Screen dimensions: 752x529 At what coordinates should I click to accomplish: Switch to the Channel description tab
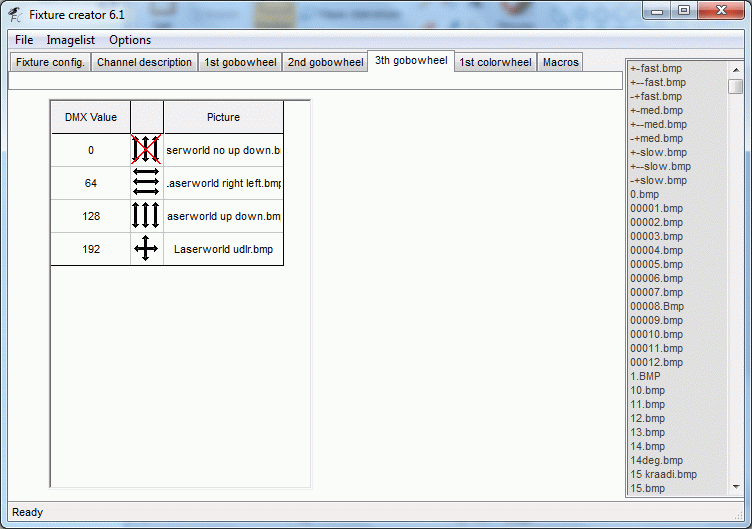[144, 62]
